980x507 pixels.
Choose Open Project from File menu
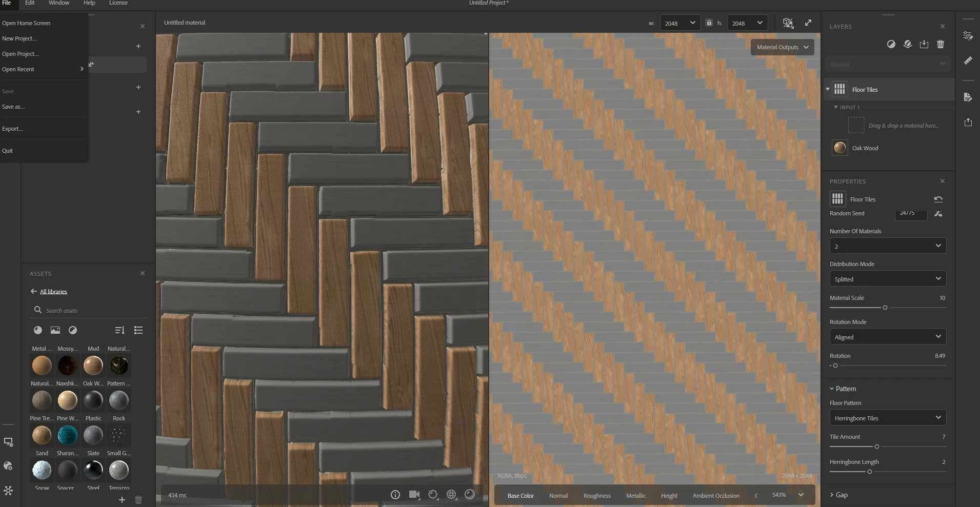(x=21, y=54)
